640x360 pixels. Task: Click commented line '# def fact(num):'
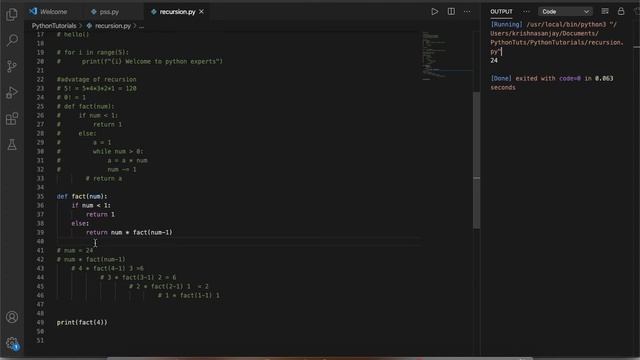click(85, 106)
